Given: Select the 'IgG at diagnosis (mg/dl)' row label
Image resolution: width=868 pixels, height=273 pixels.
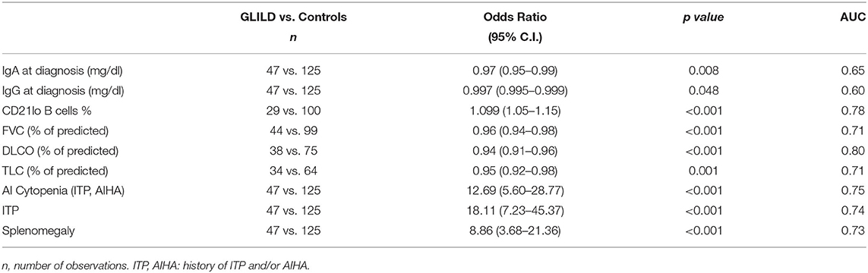Looking at the screenshot, I should [x=48, y=91].
